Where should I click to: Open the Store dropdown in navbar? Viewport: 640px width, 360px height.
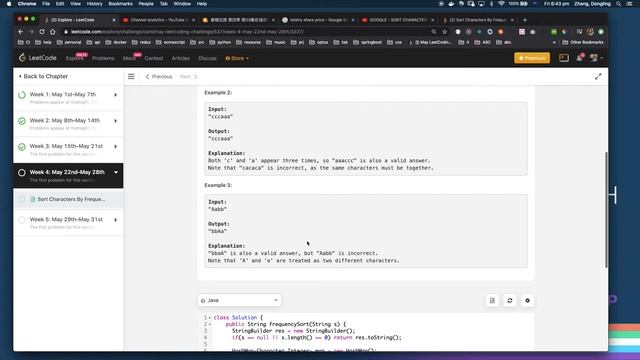coord(237,58)
